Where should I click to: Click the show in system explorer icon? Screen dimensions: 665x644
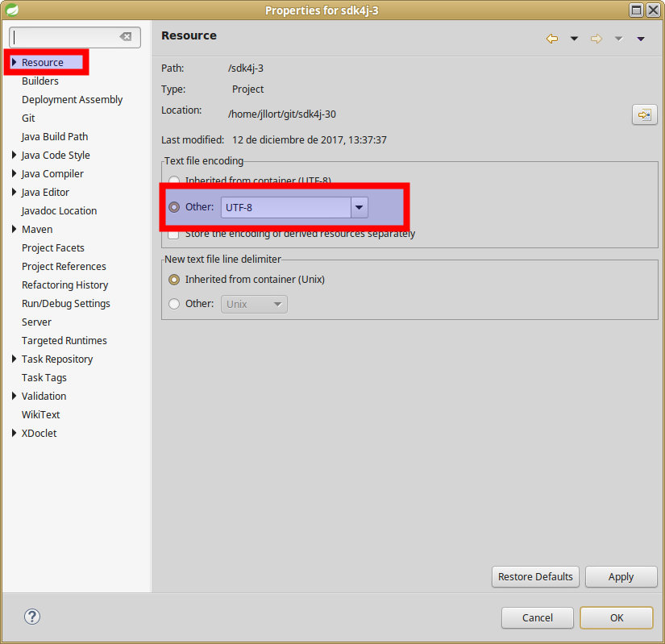tap(643, 115)
